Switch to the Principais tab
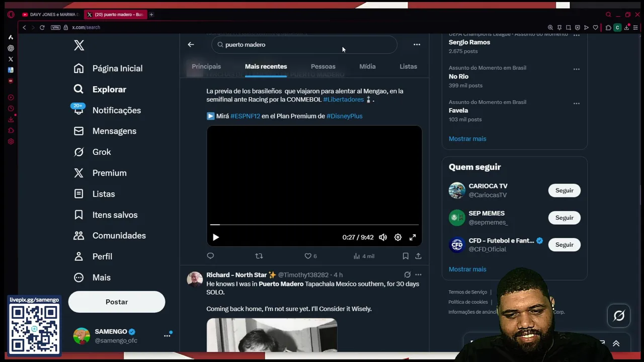Image resolution: width=644 pixels, height=362 pixels. point(206,66)
